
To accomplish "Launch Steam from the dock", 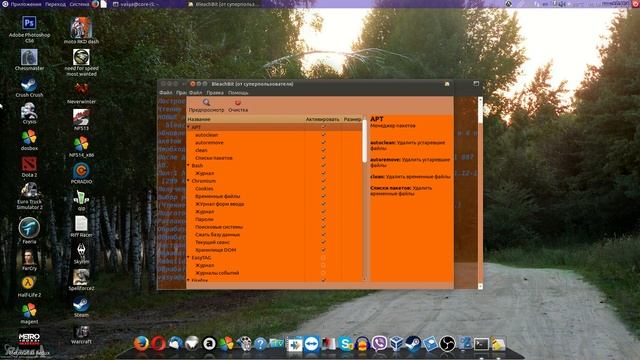I will [413, 344].
